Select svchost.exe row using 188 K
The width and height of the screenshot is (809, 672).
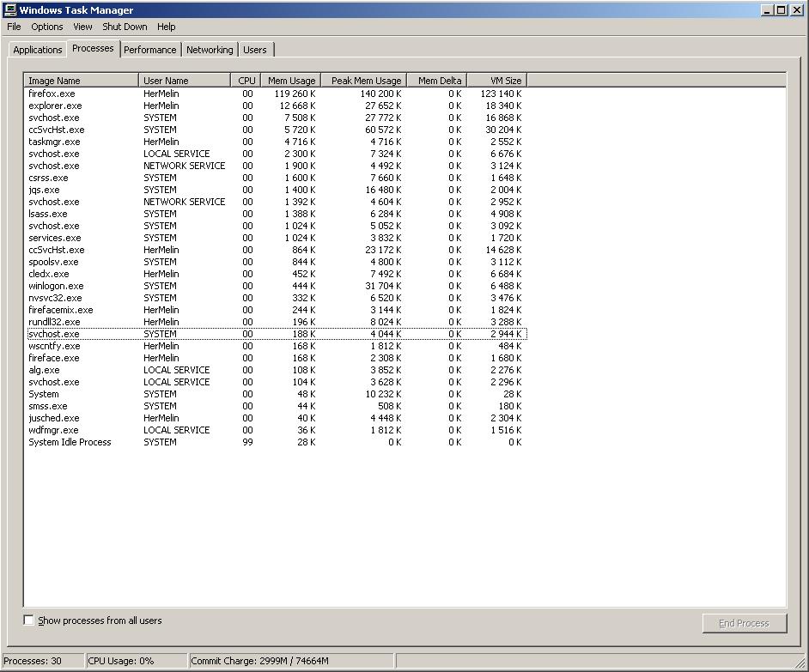[x=277, y=334]
